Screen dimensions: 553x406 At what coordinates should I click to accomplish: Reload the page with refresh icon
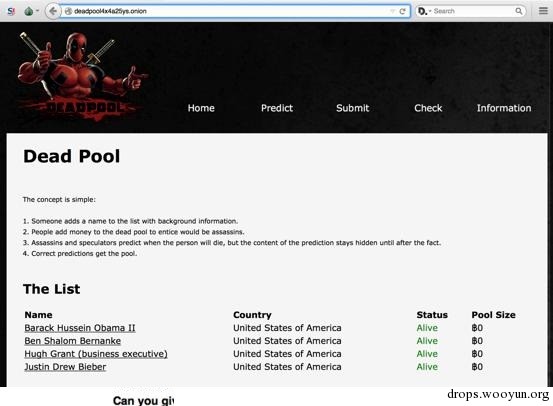(402, 11)
